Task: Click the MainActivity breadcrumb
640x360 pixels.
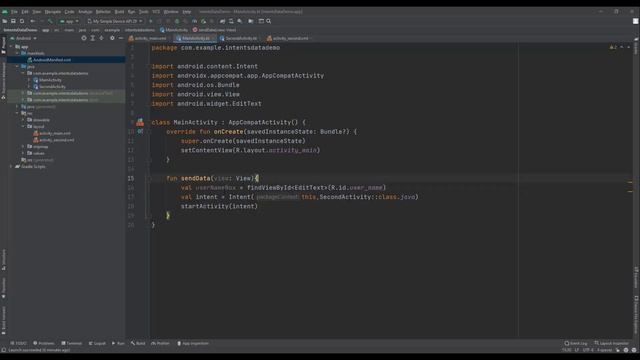Action: [x=174, y=30]
